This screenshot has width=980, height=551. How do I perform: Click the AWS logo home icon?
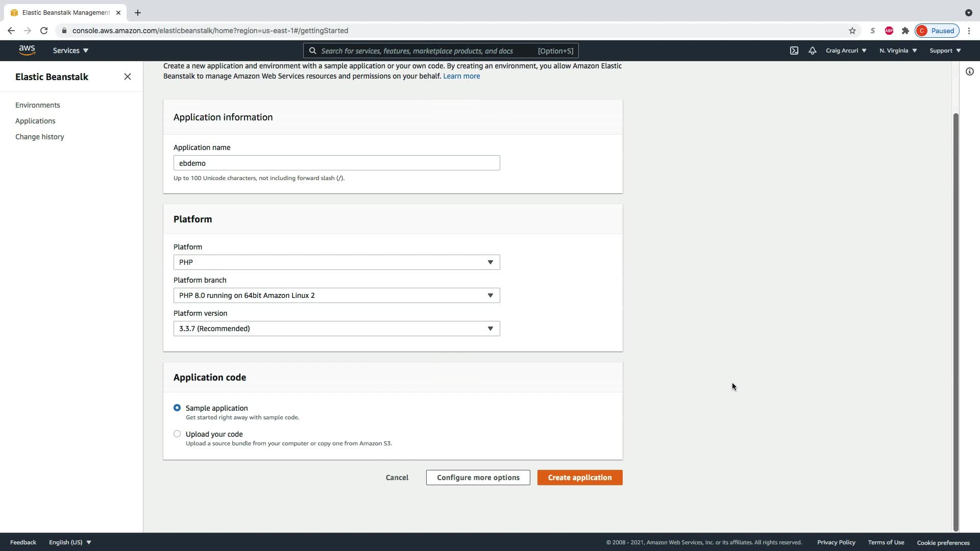point(27,50)
